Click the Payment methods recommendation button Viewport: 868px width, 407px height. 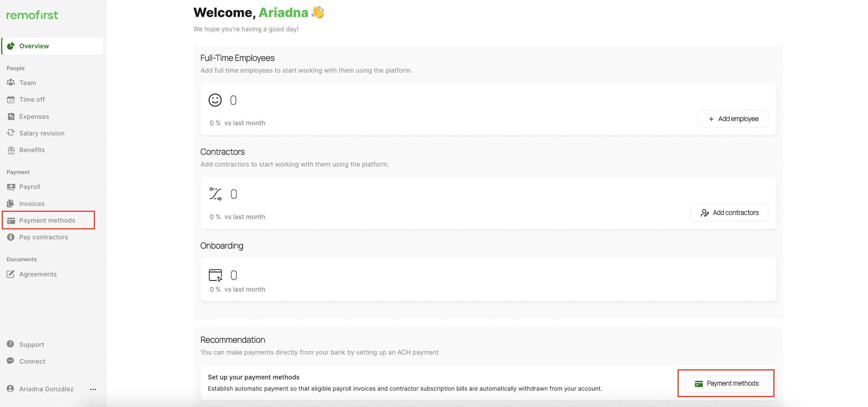(726, 383)
